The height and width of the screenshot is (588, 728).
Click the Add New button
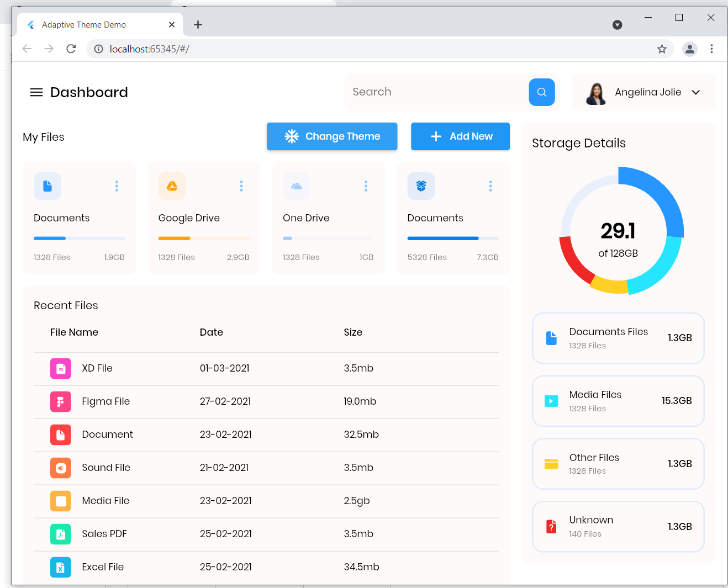(x=460, y=136)
